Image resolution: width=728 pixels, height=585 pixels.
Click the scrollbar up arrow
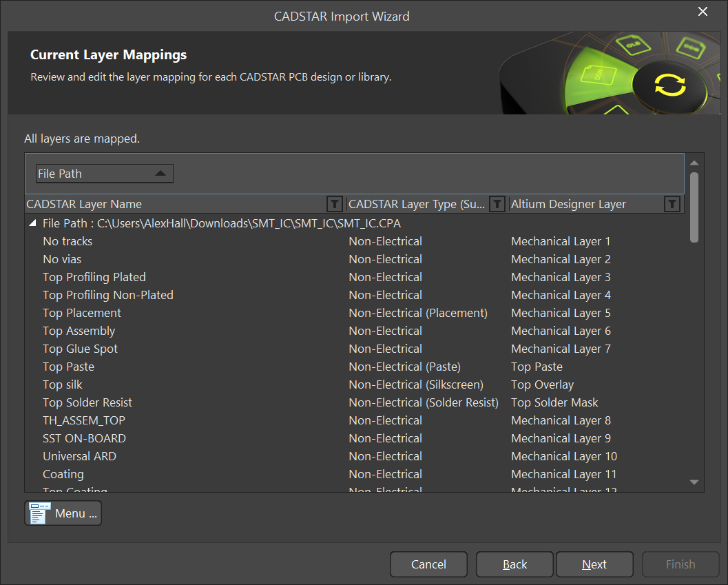[x=695, y=163]
